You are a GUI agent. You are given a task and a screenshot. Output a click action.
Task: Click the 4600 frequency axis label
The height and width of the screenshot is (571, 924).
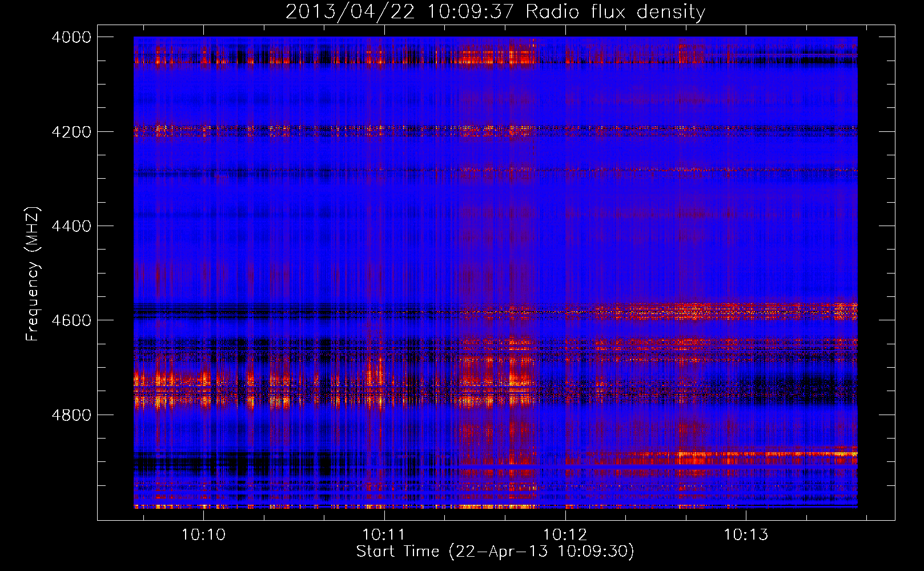click(71, 320)
